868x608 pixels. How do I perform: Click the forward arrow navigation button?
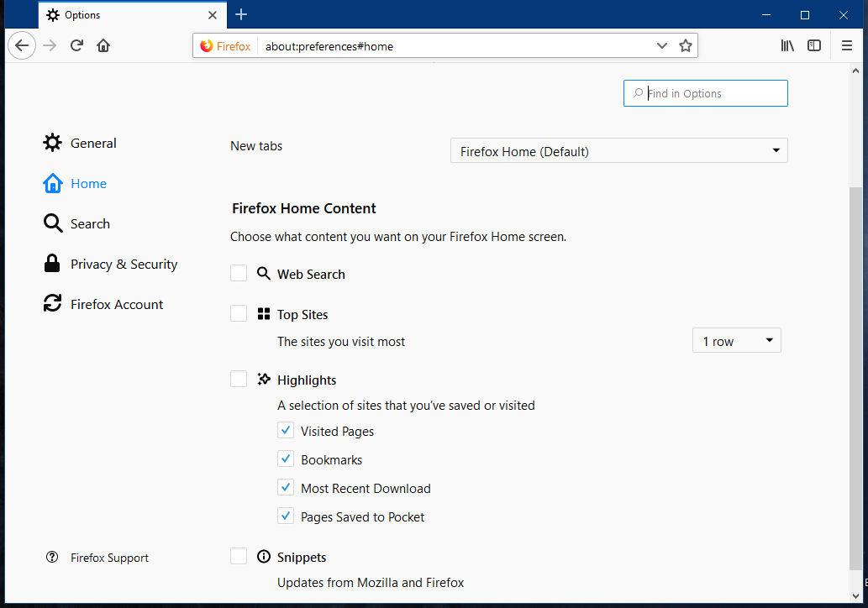click(50, 45)
